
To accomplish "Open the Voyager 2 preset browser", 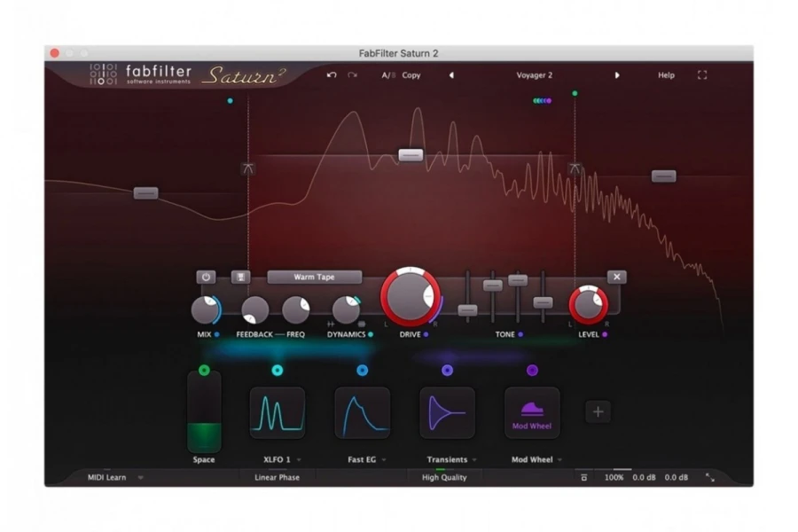I will pyautogui.click(x=535, y=74).
